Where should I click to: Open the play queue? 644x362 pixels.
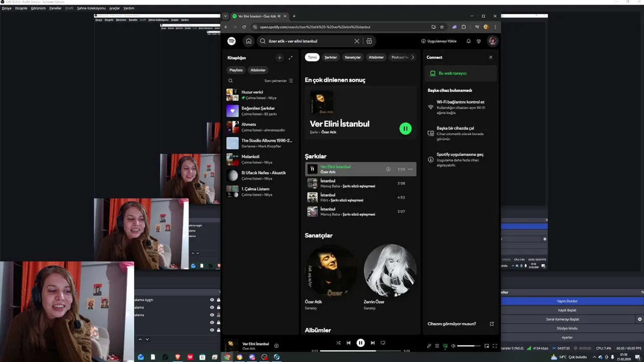point(437,346)
